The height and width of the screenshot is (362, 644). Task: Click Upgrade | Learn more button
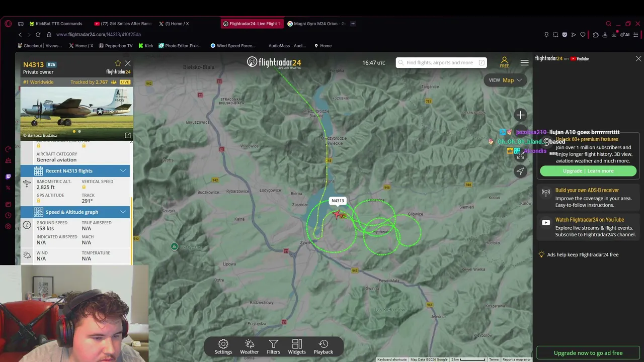point(588,171)
